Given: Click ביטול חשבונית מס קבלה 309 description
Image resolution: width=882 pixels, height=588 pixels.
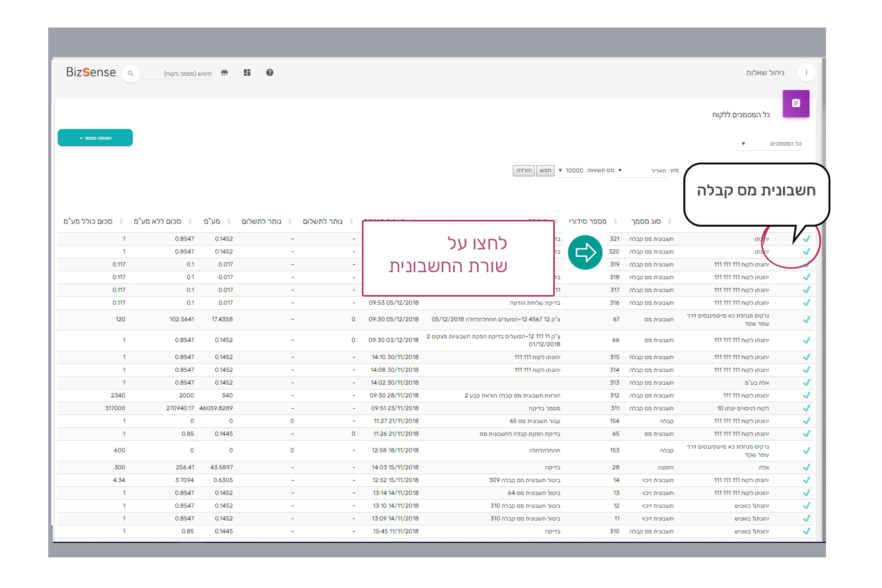Looking at the screenshot, I should pos(525,480).
